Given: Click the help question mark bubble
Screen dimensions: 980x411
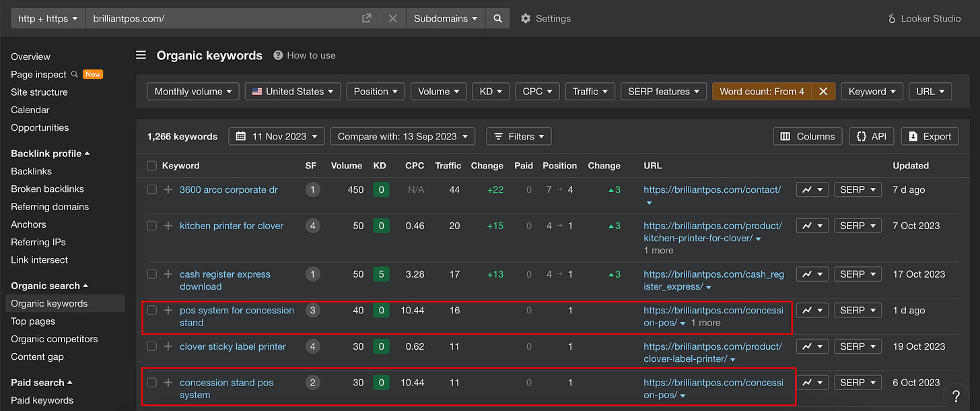Looking at the screenshot, I should pos(956,396).
